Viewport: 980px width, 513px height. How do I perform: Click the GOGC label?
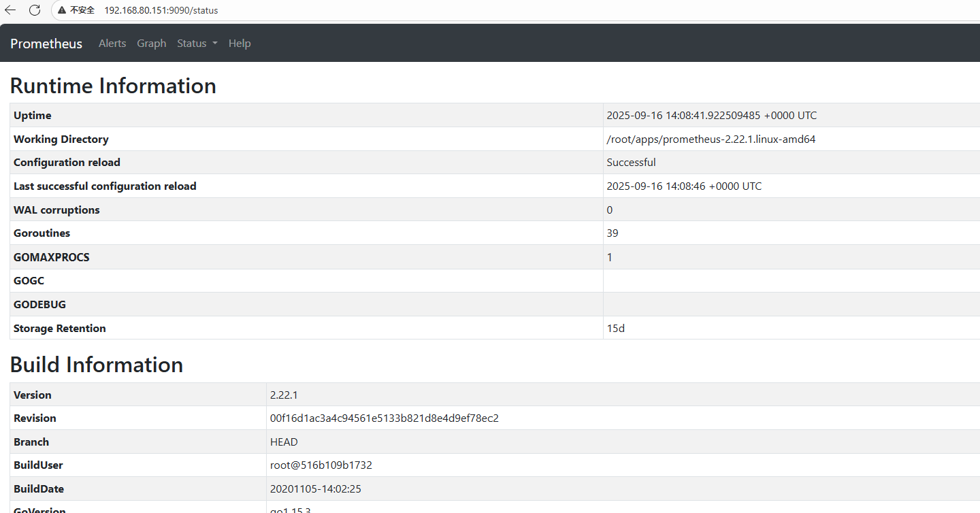pos(29,281)
